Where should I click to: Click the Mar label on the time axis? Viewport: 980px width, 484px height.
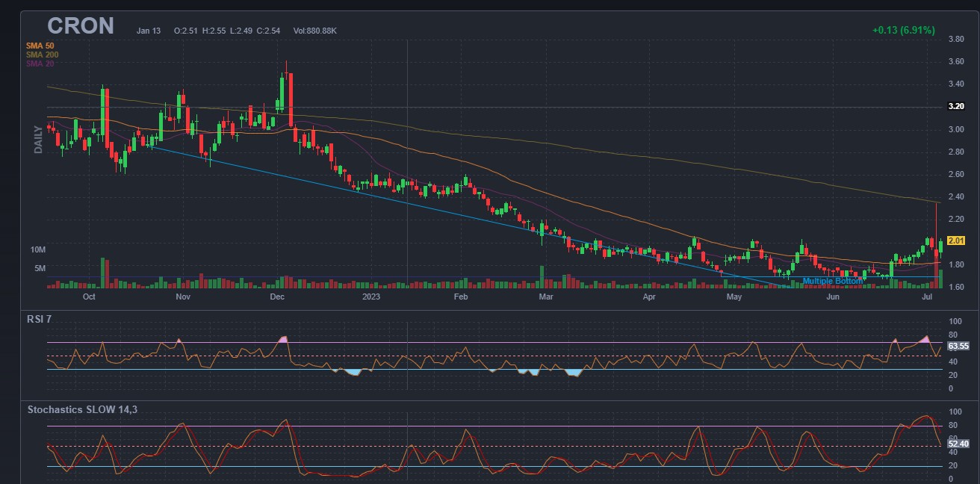tap(546, 297)
